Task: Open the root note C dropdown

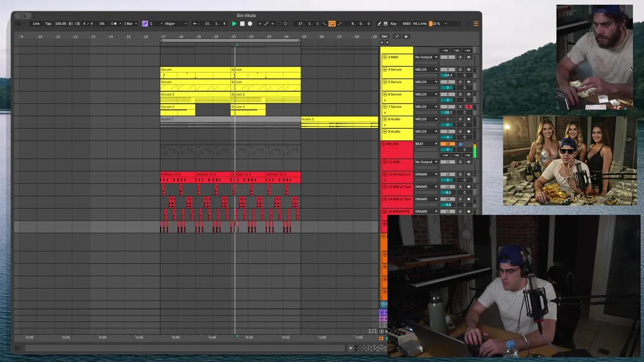Action: 155,24
